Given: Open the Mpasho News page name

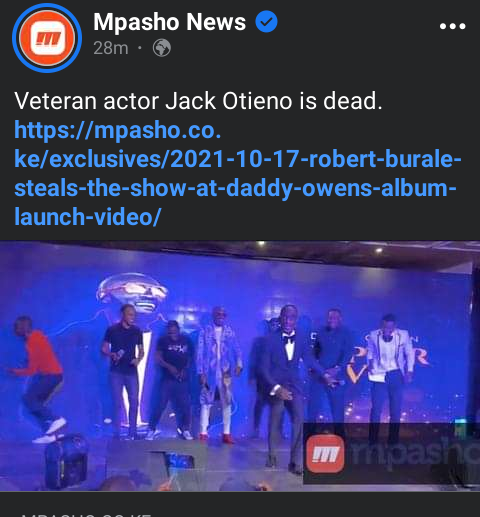Looking at the screenshot, I should [169, 22].
